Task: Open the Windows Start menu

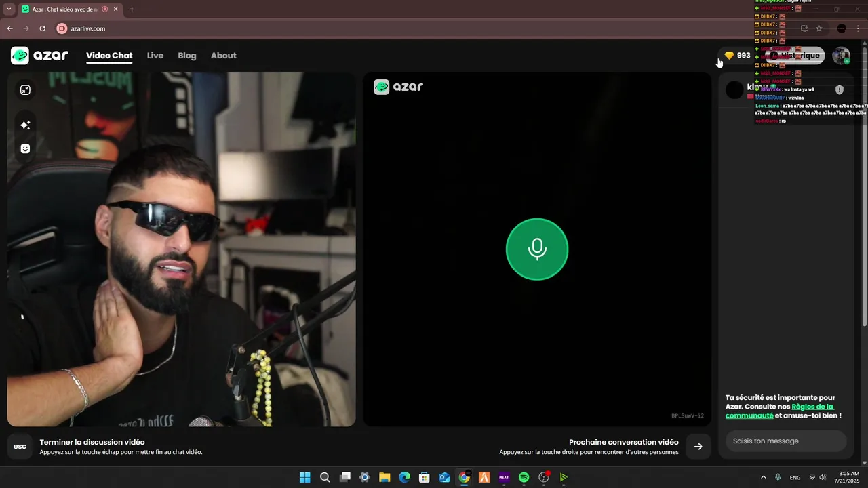Action: coord(304,477)
